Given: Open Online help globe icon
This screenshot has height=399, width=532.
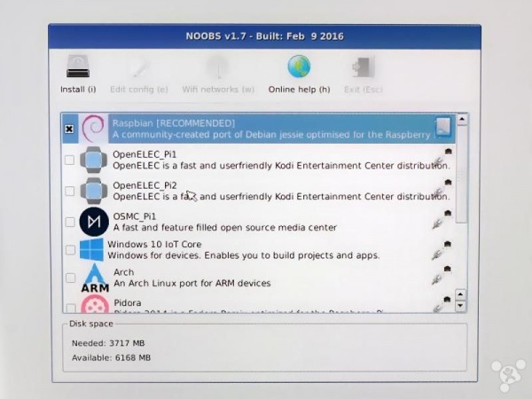Looking at the screenshot, I should click(x=299, y=67).
